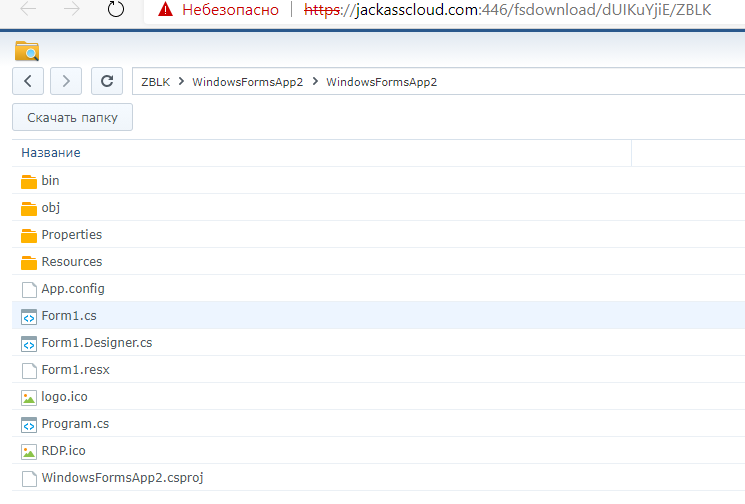Open the bin folder name
The height and width of the screenshot is (504, 745).
50,181
